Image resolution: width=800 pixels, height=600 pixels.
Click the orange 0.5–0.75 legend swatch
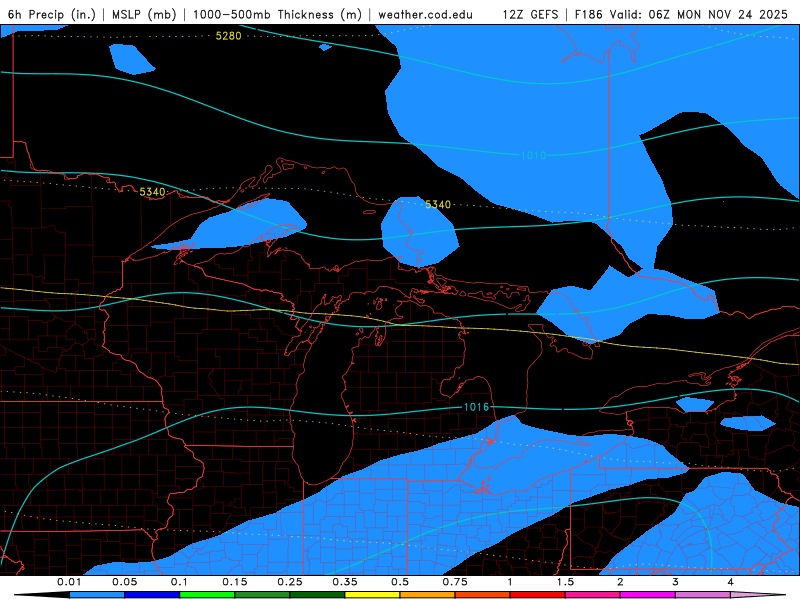[x=428, y=595]
